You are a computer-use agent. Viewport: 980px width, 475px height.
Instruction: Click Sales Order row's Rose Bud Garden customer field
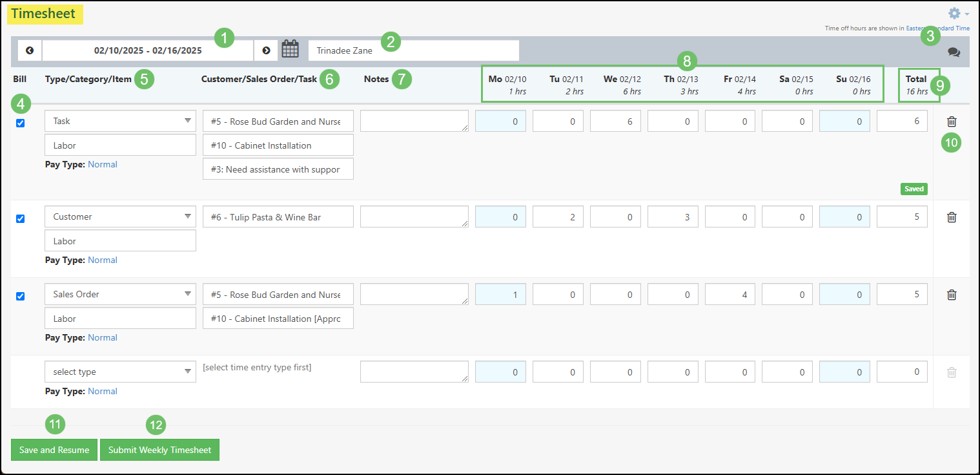[278, 294]
